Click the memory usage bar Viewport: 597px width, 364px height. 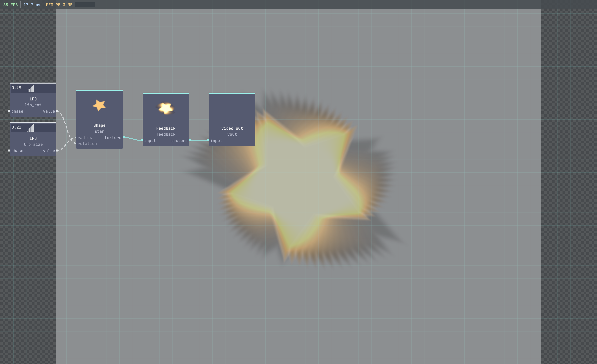pyautogui.click(x=85, y=5)
